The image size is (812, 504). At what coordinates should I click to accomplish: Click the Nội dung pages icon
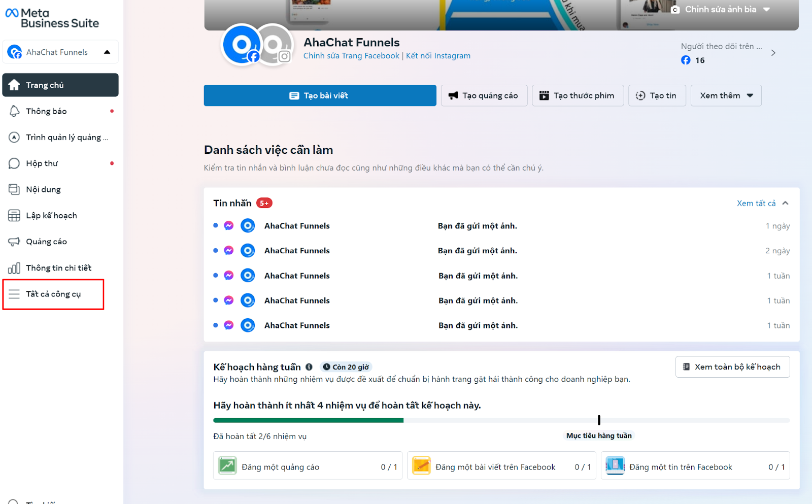14,189
